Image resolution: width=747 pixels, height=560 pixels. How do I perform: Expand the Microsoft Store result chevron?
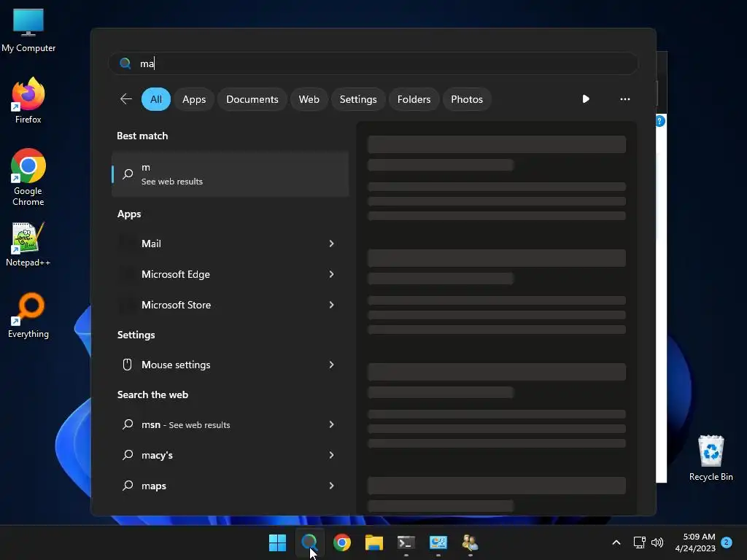pos(332,305)
